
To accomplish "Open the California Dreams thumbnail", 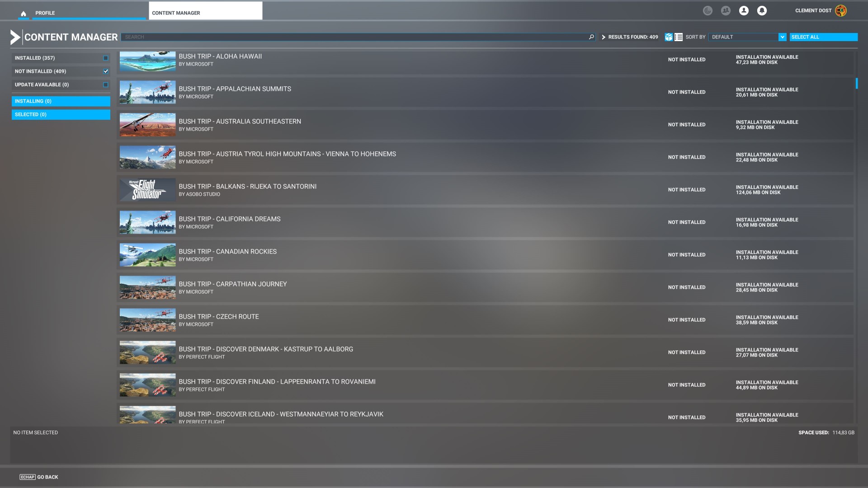I will 148,222.
